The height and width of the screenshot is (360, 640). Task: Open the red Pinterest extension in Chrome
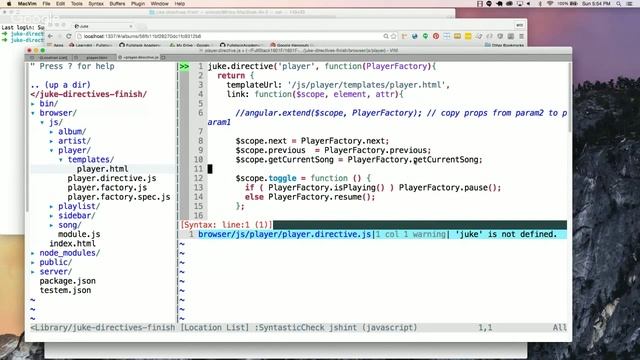click(x=436, y=36)
